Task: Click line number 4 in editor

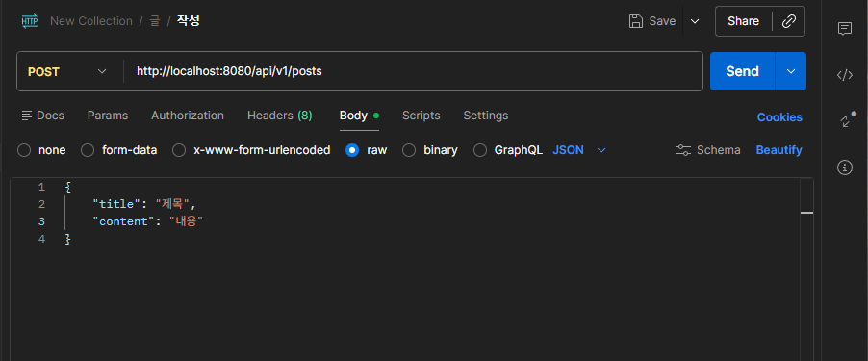Action: tap(41, 239)
